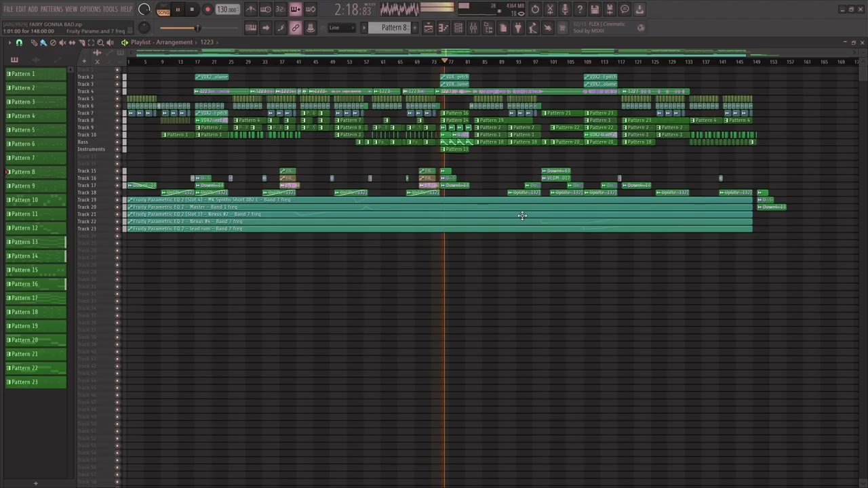The width and height of the screenshot is (868, 488).
Task: Click the arrow left of Pattern 8 selector
Action: click(364, 28)
